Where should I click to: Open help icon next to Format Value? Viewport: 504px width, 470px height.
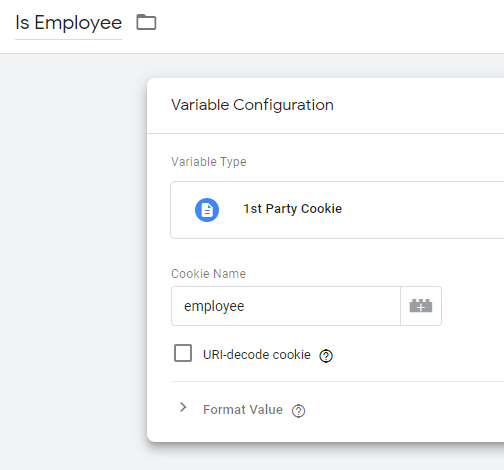(x=298, y=411)
